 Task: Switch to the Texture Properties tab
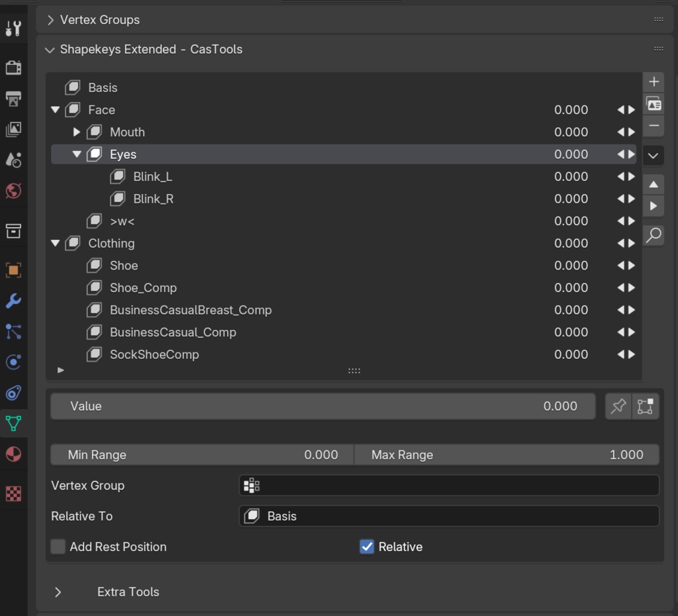point(13,493)
